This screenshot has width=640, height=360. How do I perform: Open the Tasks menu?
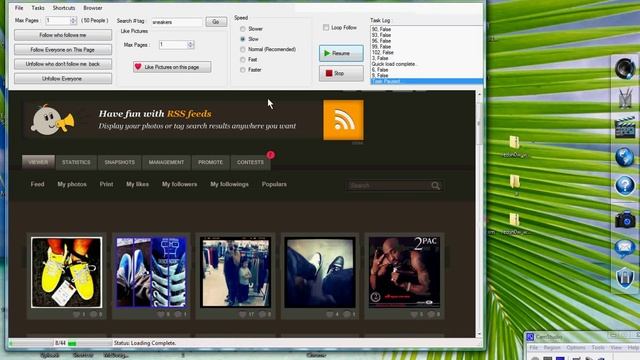tap(38, 8)
